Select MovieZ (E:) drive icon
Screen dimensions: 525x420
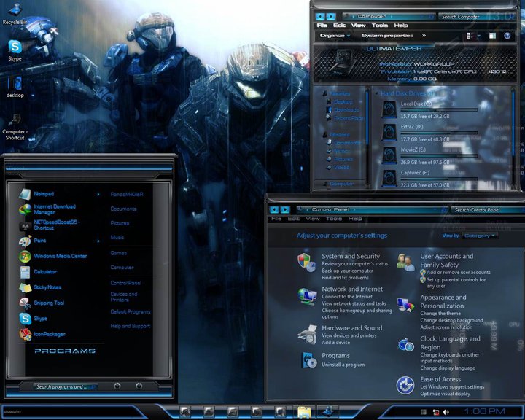tap(389, 155)
